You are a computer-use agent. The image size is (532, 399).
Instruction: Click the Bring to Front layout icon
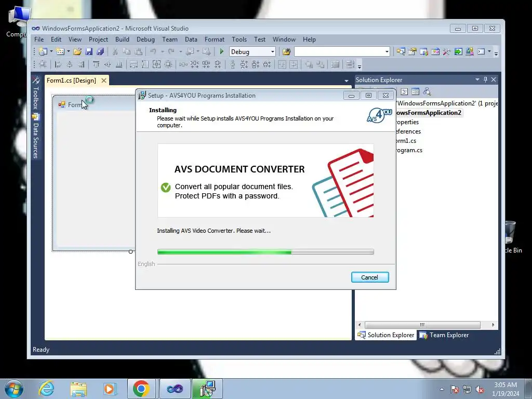[x=309, y=64]
